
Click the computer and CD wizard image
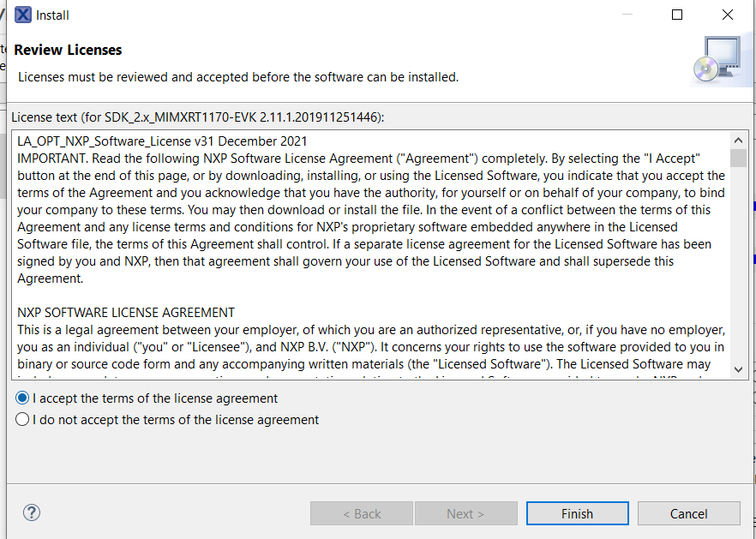(x=717, y=61)
